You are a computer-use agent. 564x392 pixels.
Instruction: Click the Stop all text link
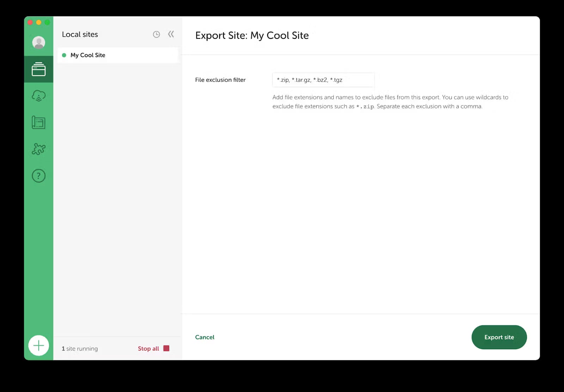pos(148,348)
